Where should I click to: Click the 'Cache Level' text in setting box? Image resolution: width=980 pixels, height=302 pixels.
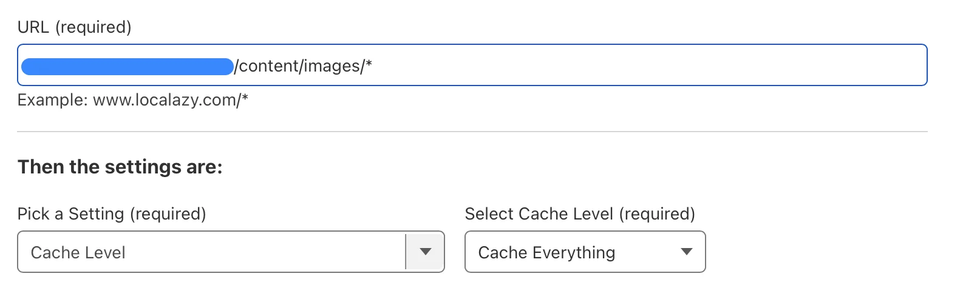(x=78, y=252)
